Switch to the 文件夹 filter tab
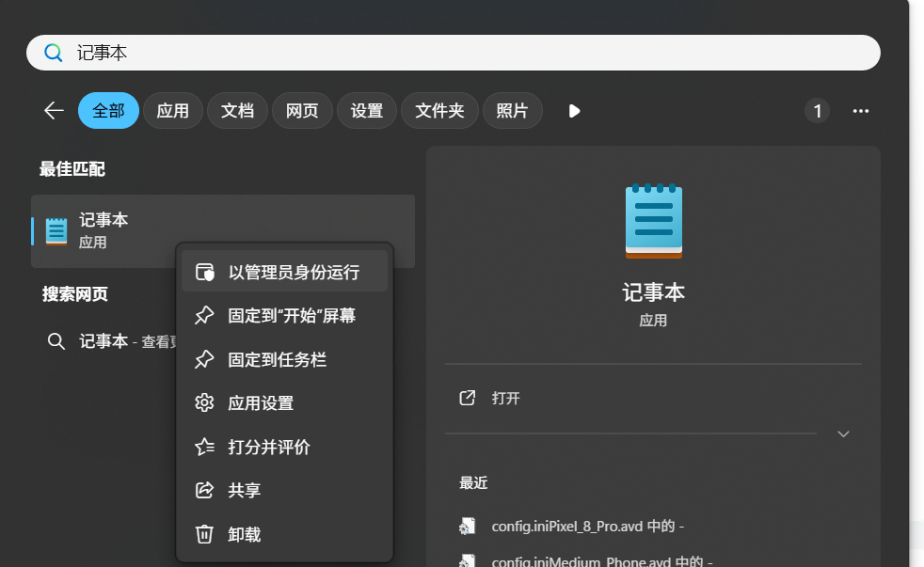Screen dimensions: 924x567 [x=439, y=111]
